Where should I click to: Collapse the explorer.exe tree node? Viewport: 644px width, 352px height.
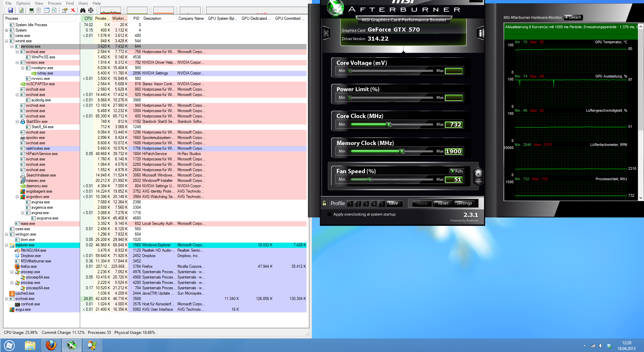(x=6, y=245)
